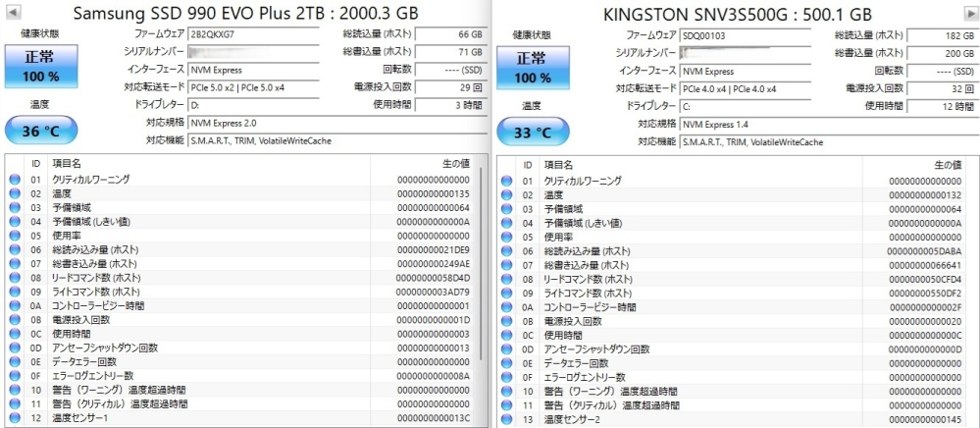Click the Samsung list 項目名 column header
980x428 pixels.
click(209, 163)
